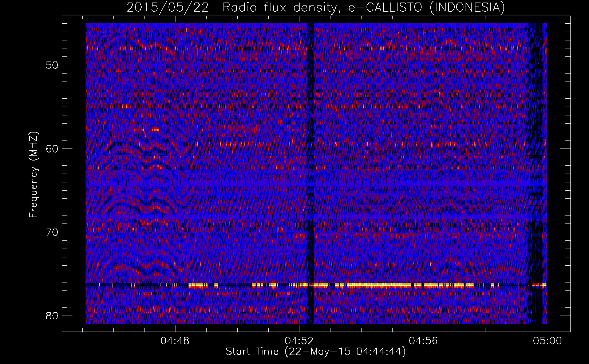Image resolution: width=589 pixels, height=364 pixels.
Task: Click the 80 frequency tick label
Action: pyautogui.click(x=52, y=315)
